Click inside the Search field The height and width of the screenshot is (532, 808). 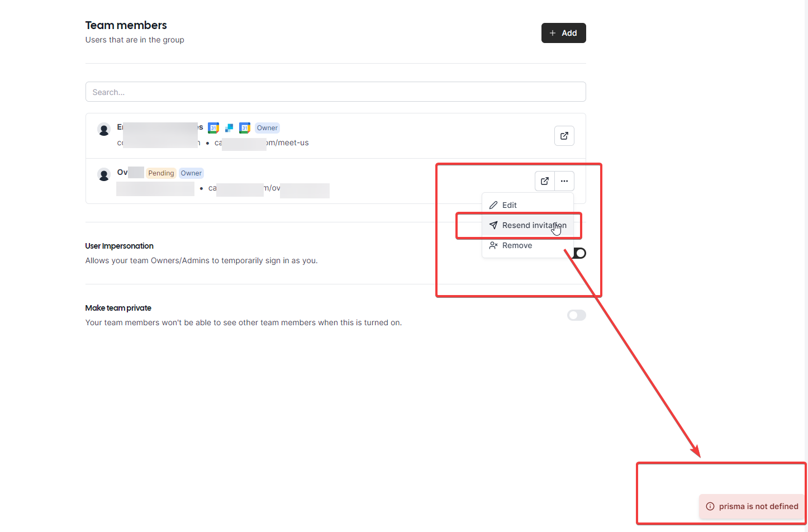click(335, 92)
